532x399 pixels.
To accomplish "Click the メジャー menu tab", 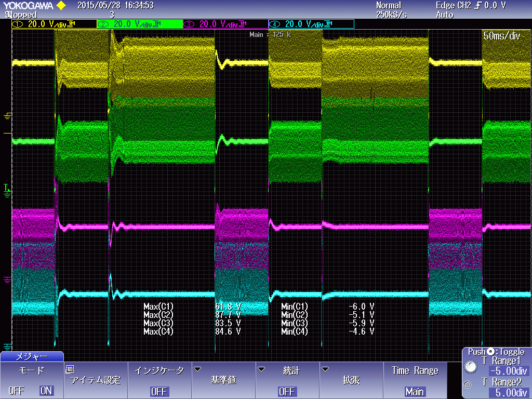I will coord(32,356).
